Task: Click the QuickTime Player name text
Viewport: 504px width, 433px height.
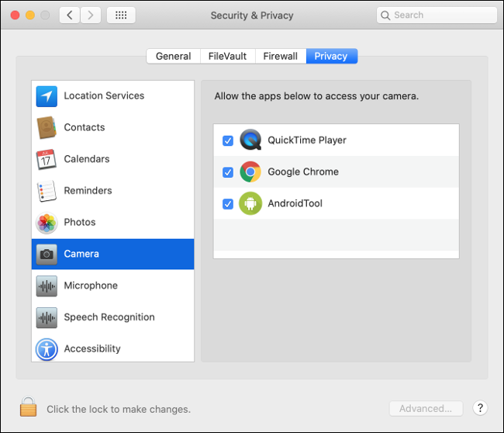Action: coord(307,140)
